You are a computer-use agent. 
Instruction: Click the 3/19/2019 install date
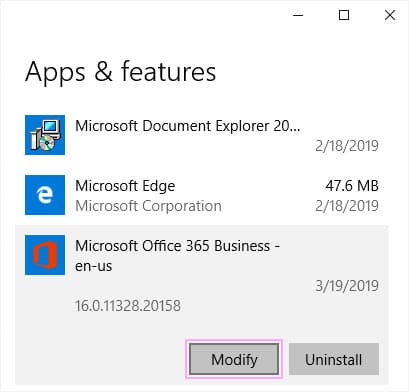point(347,286)
